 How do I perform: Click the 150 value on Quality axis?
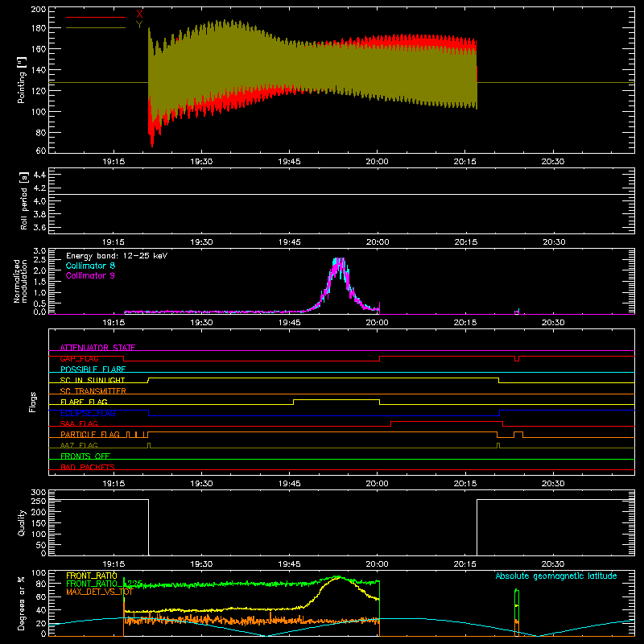point(39,523)
